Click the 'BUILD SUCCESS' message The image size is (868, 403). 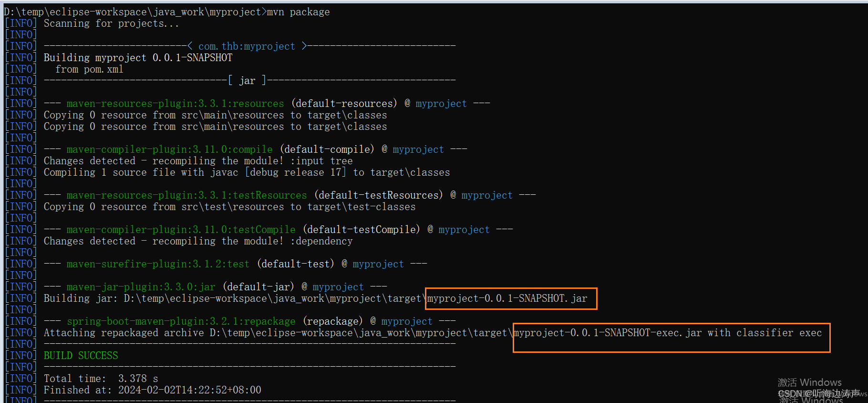coord(81,356)
